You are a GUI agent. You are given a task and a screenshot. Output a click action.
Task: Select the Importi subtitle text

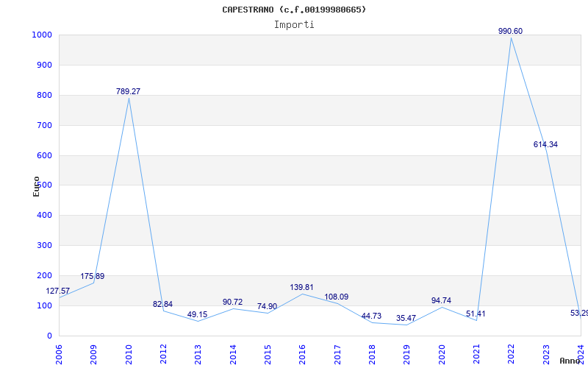294,25
